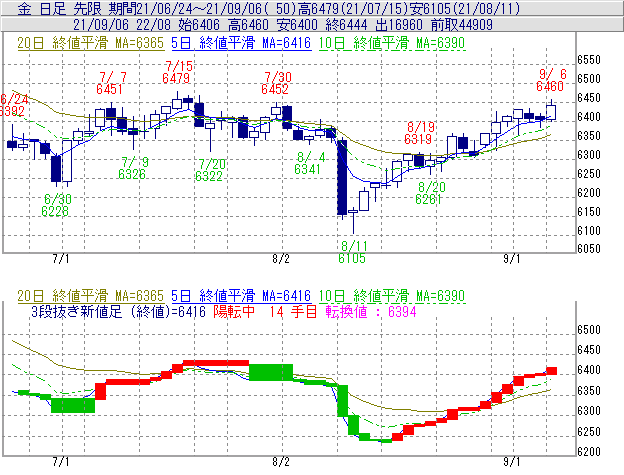This screenshot has height=475, width=624.
Task: Select the 8/20 6261 low label
Action: [430, 193]
